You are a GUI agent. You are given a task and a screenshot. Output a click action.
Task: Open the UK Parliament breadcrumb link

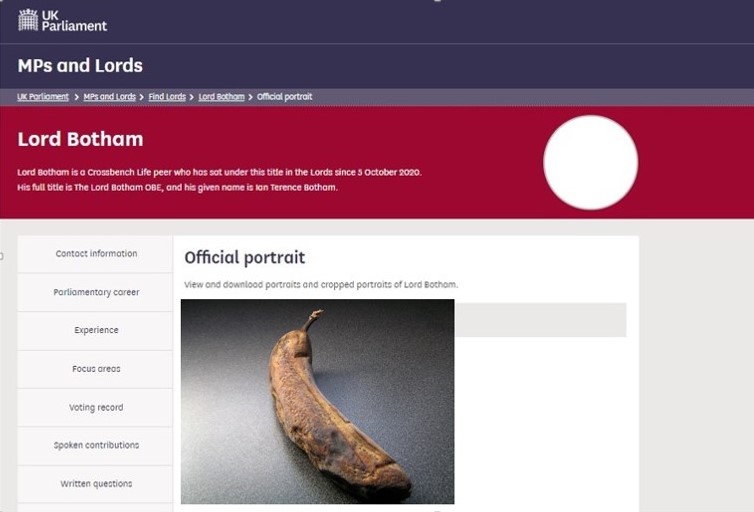click(x=43, y=97)
